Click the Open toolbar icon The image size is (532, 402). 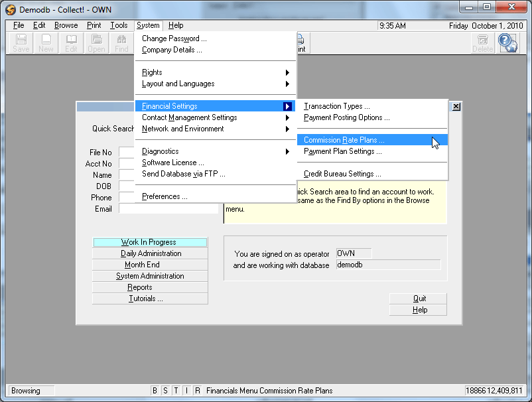pos(96,43)
